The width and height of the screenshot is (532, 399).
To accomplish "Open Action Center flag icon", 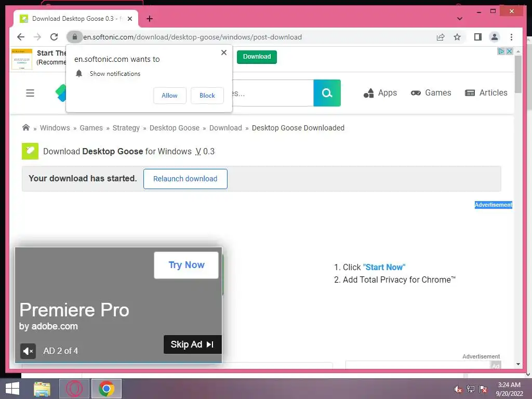I will 483,389.
